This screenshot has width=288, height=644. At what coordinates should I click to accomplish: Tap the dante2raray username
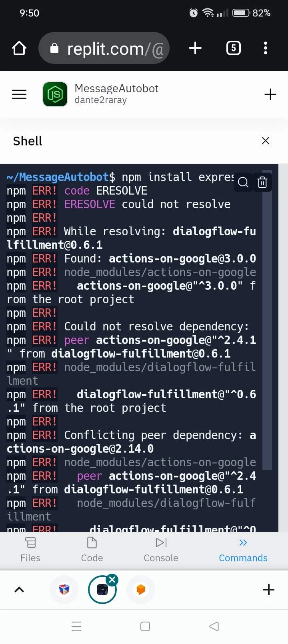point(100,100)
